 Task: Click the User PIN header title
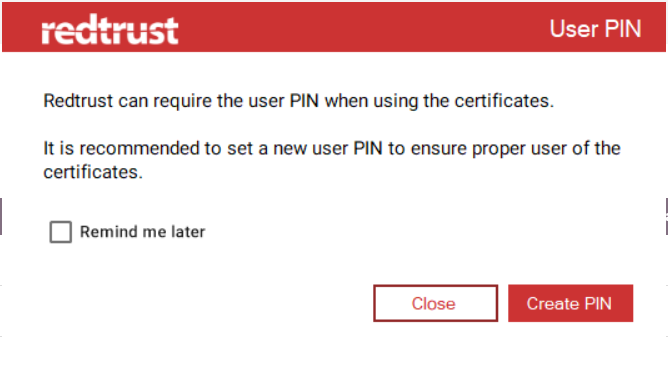point(595,29)
